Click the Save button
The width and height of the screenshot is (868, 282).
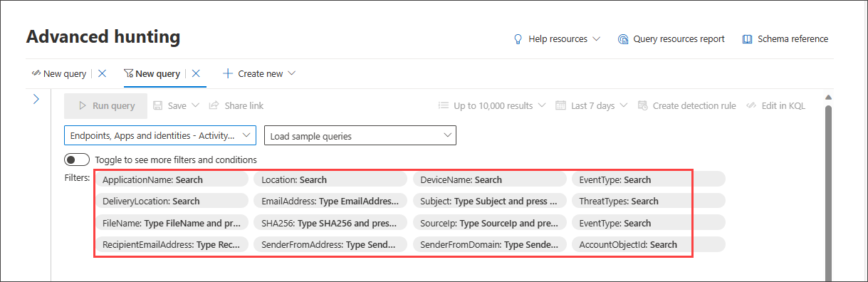point(169,105)
